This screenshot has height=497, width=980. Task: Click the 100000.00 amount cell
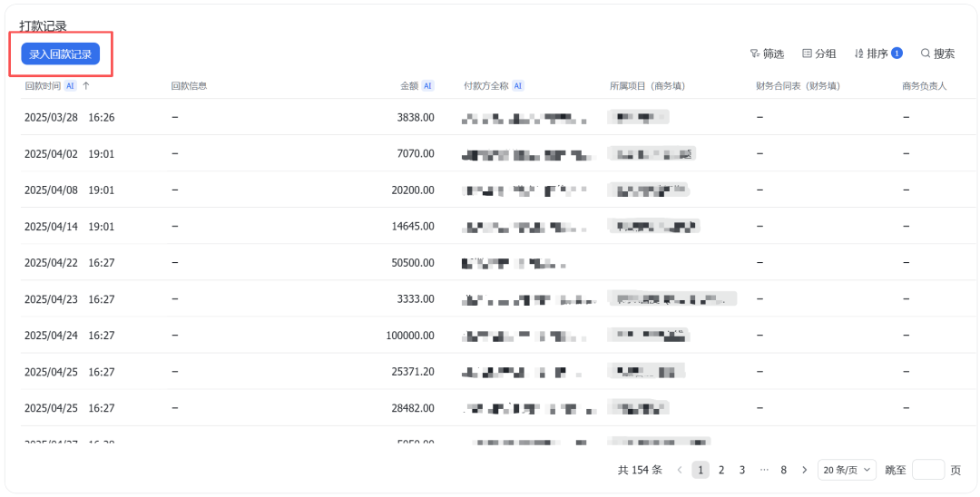pos(410,336)
